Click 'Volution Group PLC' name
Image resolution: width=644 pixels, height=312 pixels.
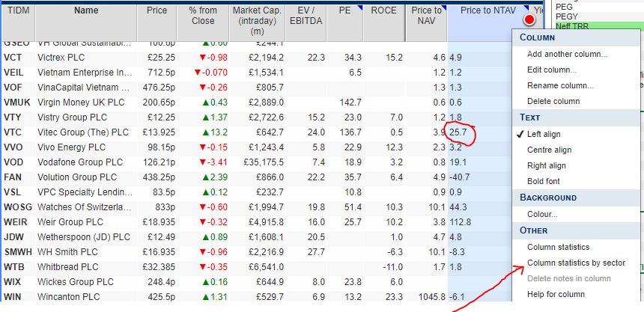tap(77, 177)
